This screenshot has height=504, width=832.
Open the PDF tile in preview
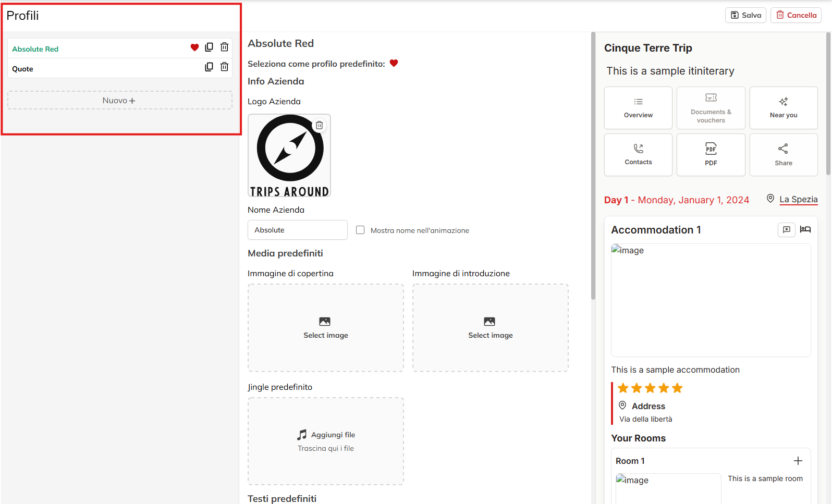711,155
